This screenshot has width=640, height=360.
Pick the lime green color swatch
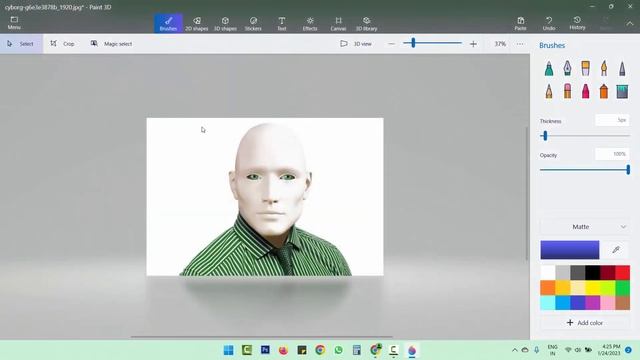coord(608,288)
